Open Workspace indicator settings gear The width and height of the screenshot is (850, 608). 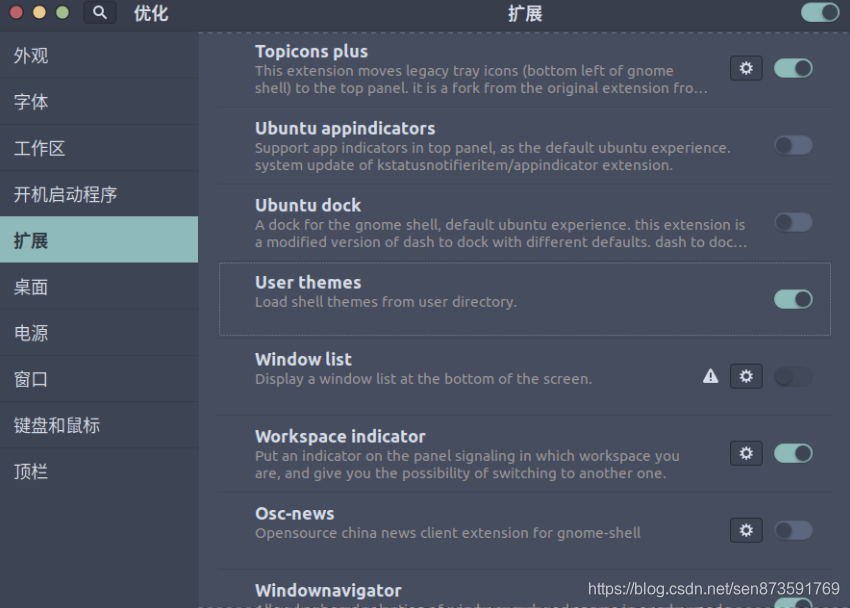746,453
